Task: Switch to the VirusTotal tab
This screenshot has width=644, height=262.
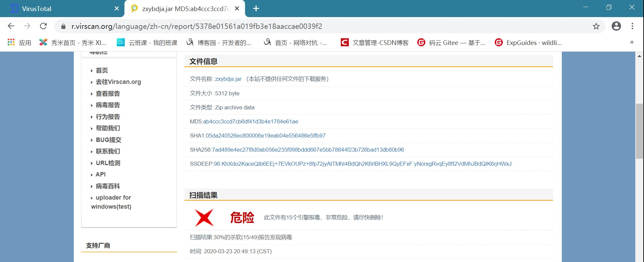Action: [x=62, y=9]
